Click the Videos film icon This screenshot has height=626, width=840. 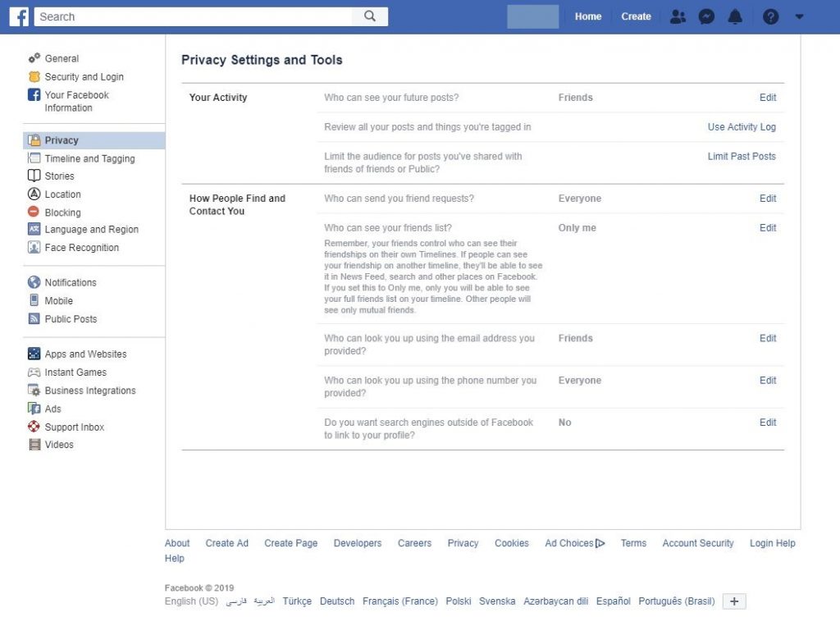tap(34, 445)
